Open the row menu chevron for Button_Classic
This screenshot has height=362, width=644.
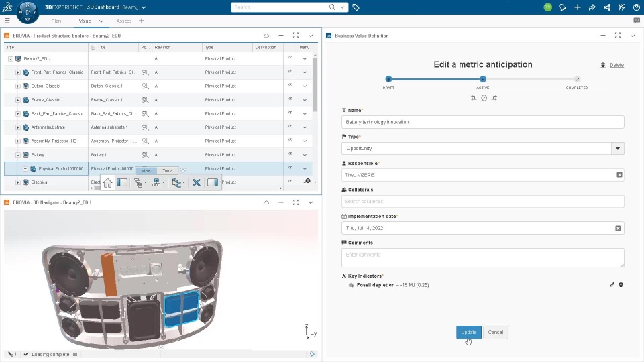pyautogui.click(x=305, y=86)
